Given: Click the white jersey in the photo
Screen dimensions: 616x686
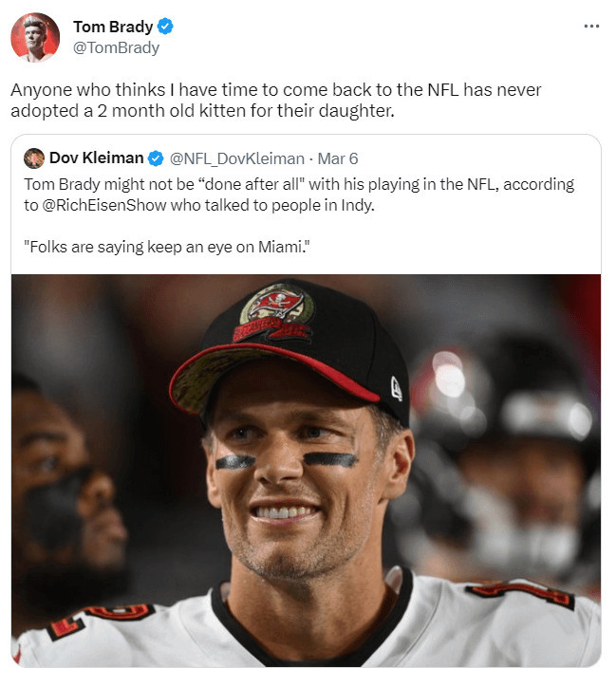Looking at the screenshot, I should [307, 625].
